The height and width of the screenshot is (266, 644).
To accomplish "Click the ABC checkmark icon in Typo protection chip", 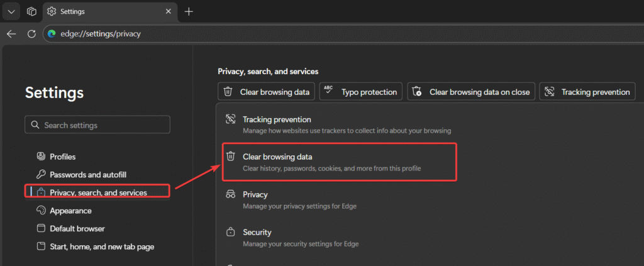I will click(x=328, y=91).
